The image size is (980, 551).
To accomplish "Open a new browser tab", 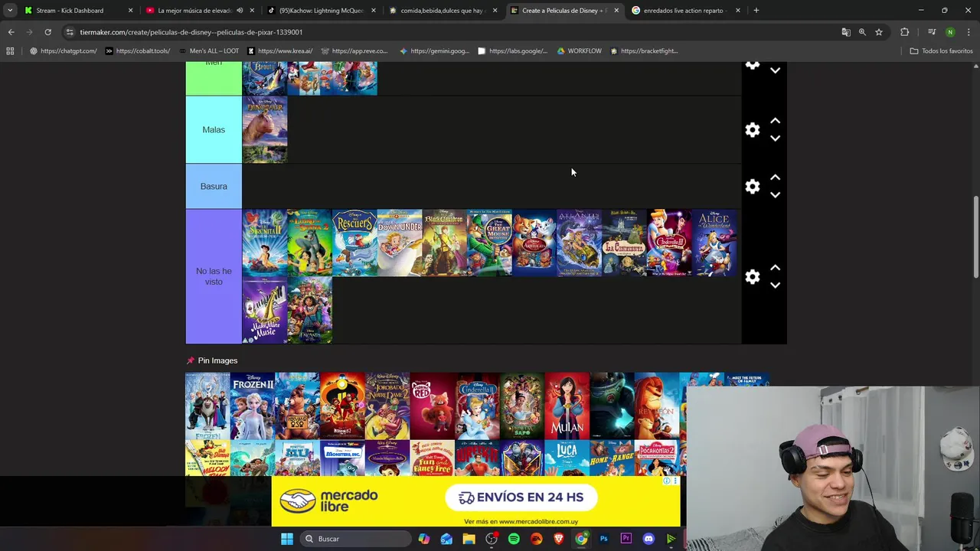I will coord(756,11).
